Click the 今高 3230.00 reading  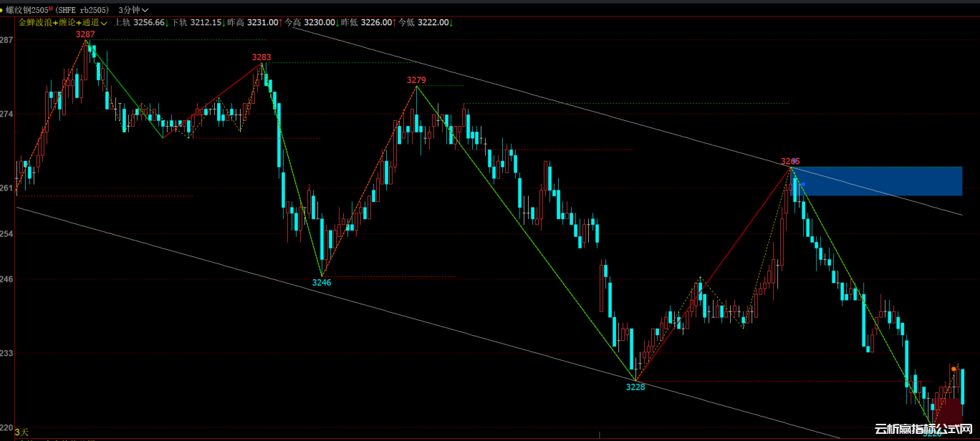312,23
